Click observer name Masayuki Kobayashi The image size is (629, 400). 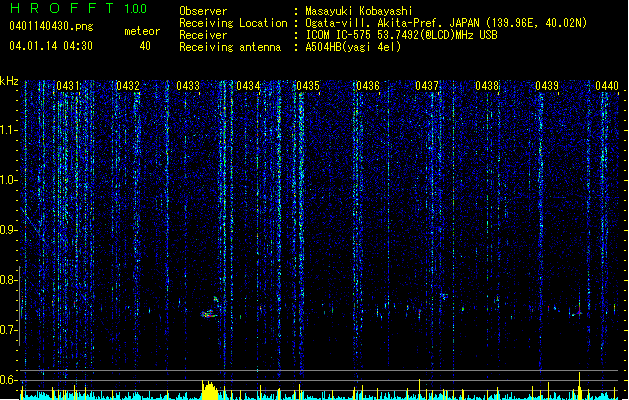pos(359,11)
